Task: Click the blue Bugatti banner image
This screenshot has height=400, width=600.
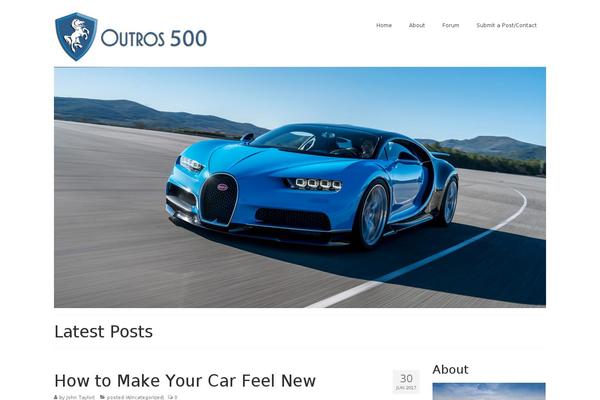Action: (x=300, y=188)
